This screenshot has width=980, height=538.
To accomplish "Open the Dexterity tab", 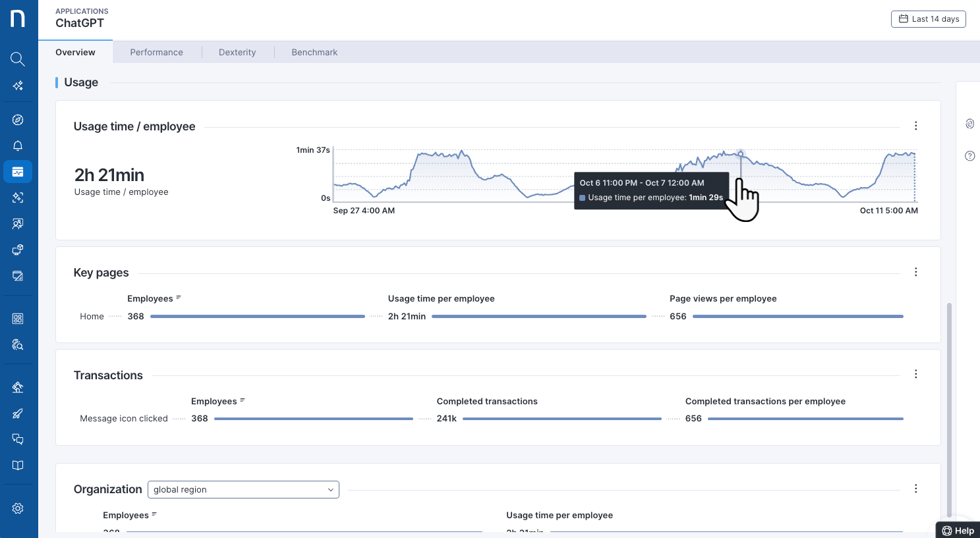I will (237, 52).
